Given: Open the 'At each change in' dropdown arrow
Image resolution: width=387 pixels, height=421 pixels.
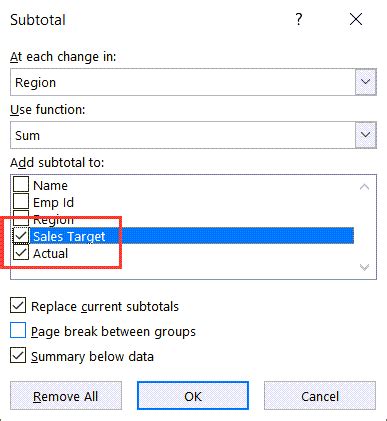Looking at the screenshot, I should coord(366,82).
